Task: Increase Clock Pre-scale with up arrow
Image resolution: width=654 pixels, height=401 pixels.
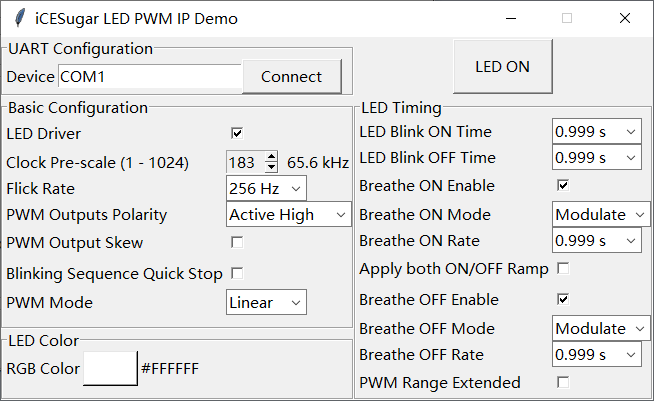Action: coord(271,157)
